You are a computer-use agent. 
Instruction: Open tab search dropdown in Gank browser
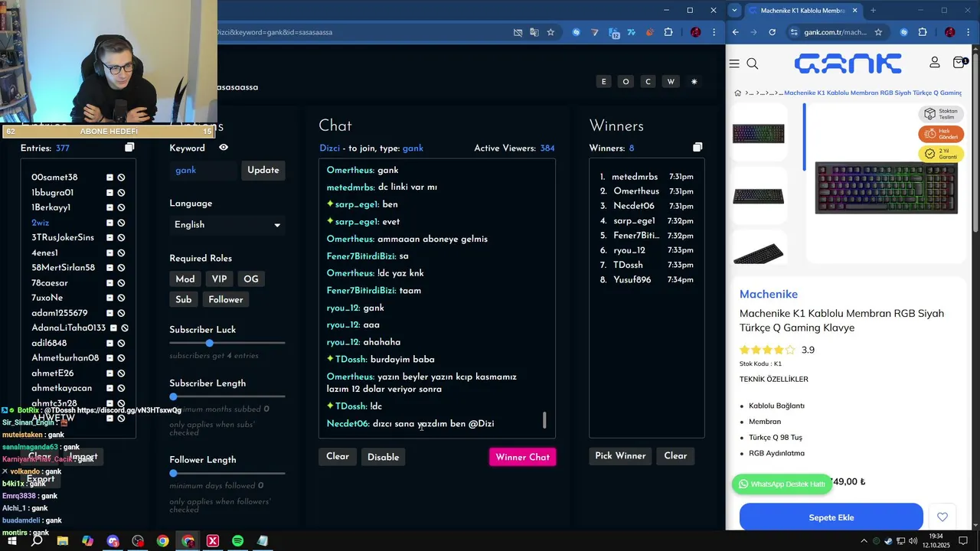click(x=735, y=10)
